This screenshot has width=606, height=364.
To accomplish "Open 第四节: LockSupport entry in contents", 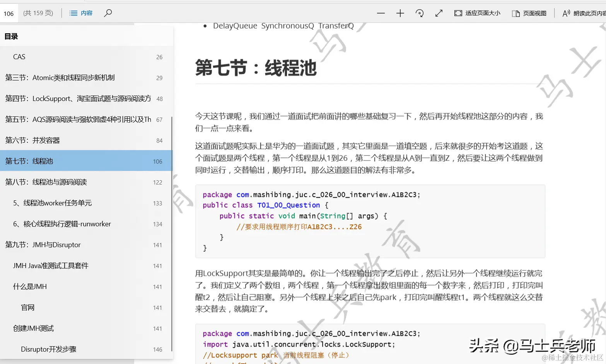I will click(x=87, y=99).
